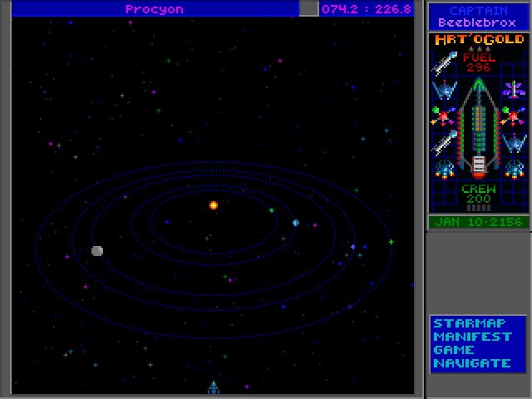Click the orange sun at the orbit center
This screenshot has height=399, width=532.
(214, 205)
